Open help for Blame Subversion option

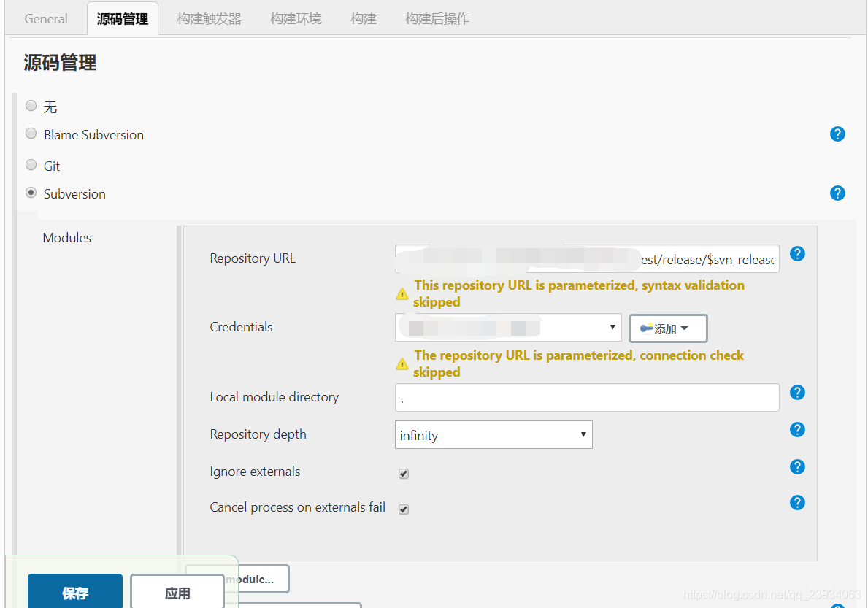click(x=837, y=134)
